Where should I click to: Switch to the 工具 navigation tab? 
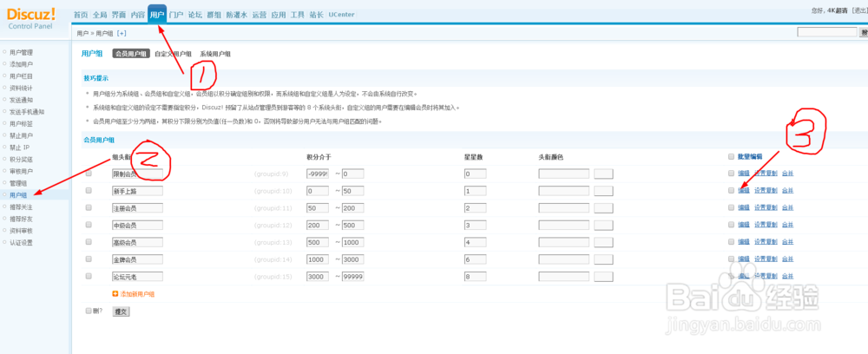pyautogui.click(x=297, y=15)
